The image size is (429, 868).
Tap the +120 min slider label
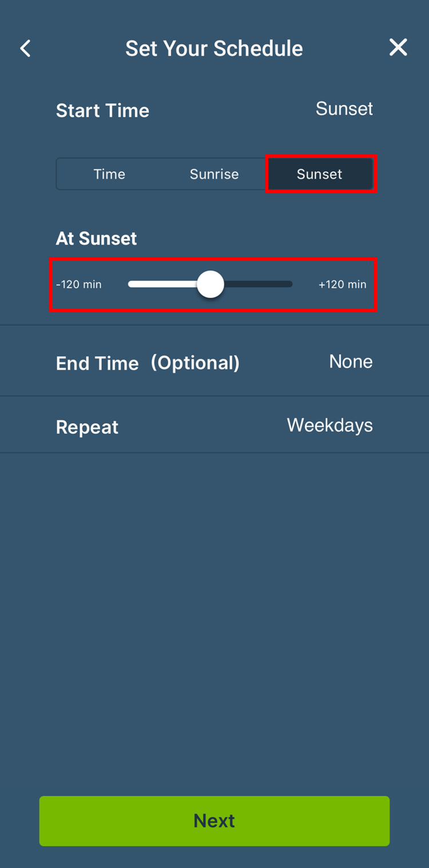[x=342, y=284]
